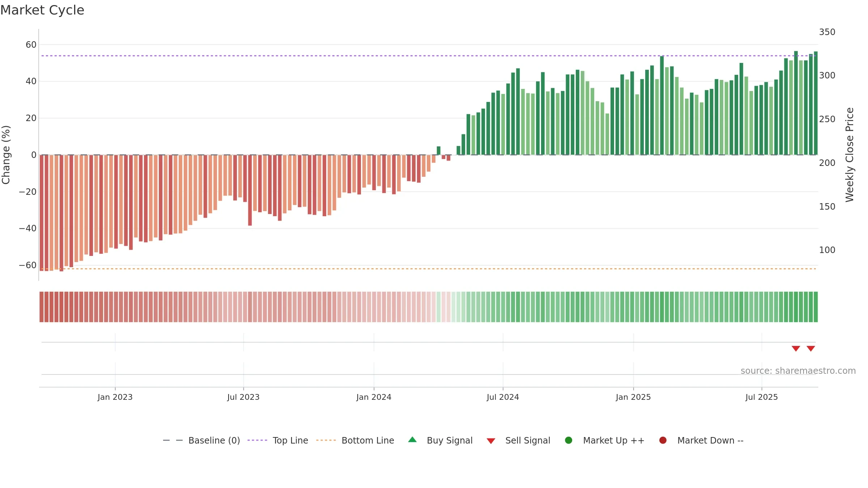Click the 60 tick on the left axis
The image size is (868, 488).
pos(31,45)
